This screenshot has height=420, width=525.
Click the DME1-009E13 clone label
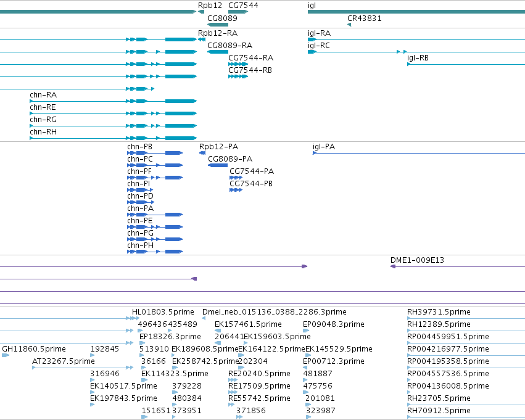[x=417, y=260]
